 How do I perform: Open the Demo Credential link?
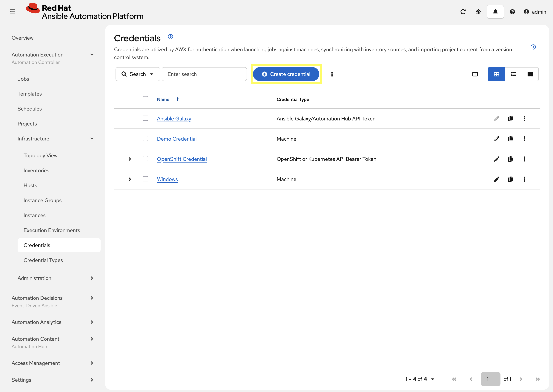[x=177, y=139]
